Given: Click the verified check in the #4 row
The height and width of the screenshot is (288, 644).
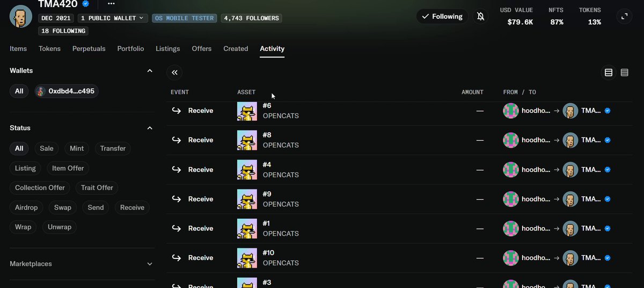Looking at the screenshot, I should tap(608, 170).
